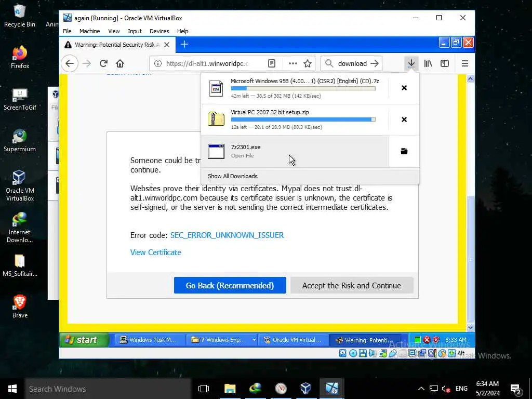The height and width of the screenshot is (399, 532).
Task: Click VirtualBox audio status icon
Action: (373, 353)
